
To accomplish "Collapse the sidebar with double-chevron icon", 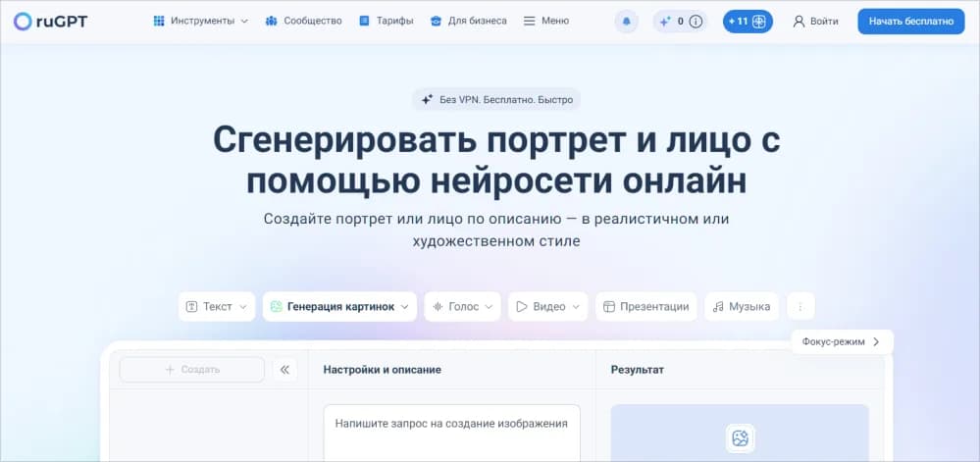I will pos(284,370).
